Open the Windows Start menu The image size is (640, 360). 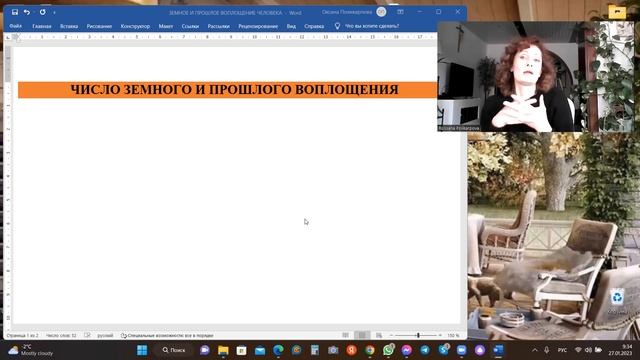pos(142,350)
